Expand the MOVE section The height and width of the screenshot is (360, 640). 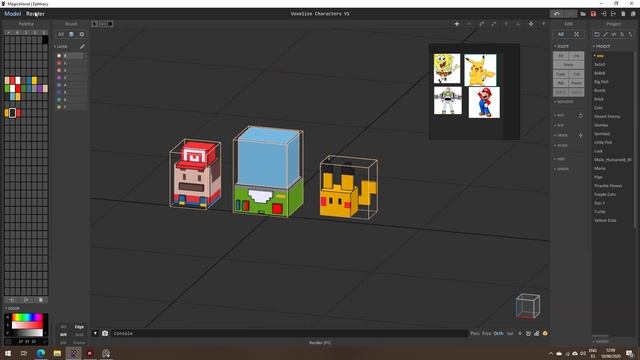point(561,135)
